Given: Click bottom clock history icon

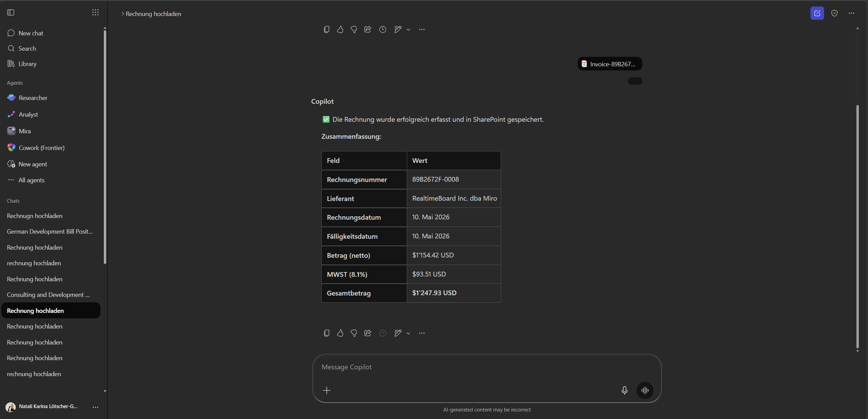Looking at the screenshot, I should (383, 333).
